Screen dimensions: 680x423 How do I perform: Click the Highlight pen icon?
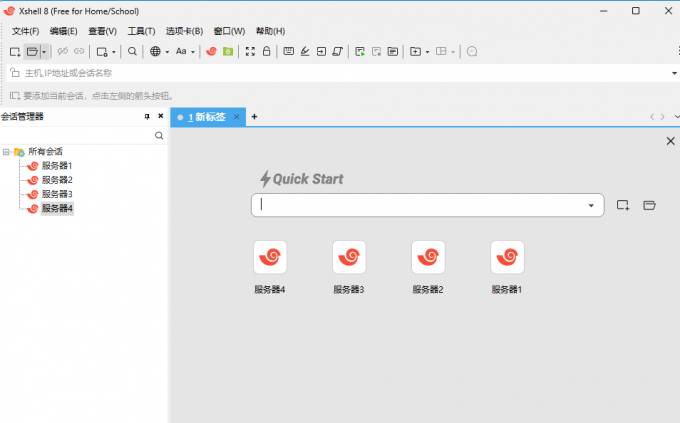click(x=305, y=51)
